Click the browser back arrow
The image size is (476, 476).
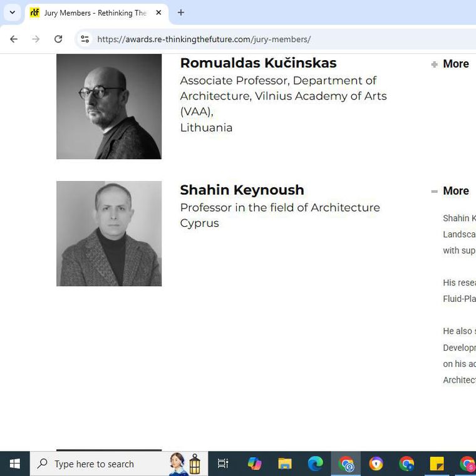[x=14, y=39]
